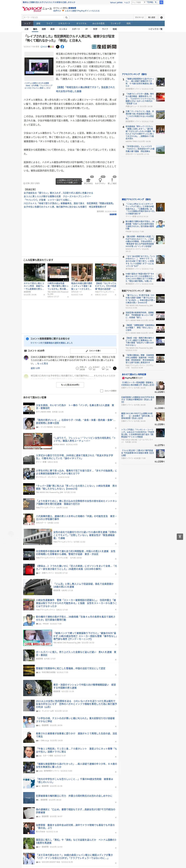Image resolution: width=186 pixels, height=868 pixels.
Task: Click the 産経新聞 publisher logo
Action: (x=104, y=47)
